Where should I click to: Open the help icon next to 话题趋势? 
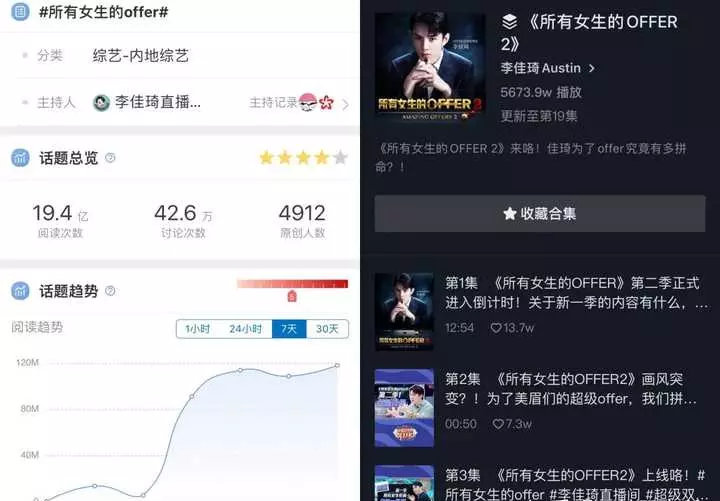(x=110, y=291)
